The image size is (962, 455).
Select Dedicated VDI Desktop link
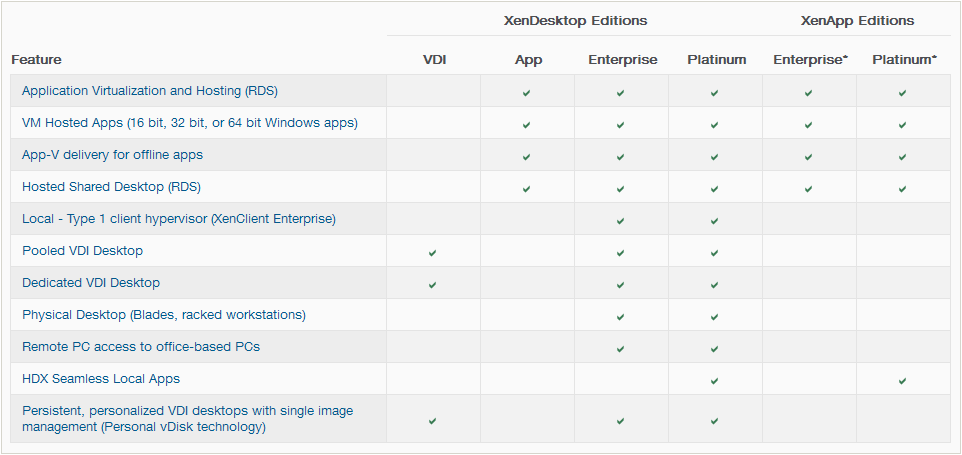pos(91,283)
